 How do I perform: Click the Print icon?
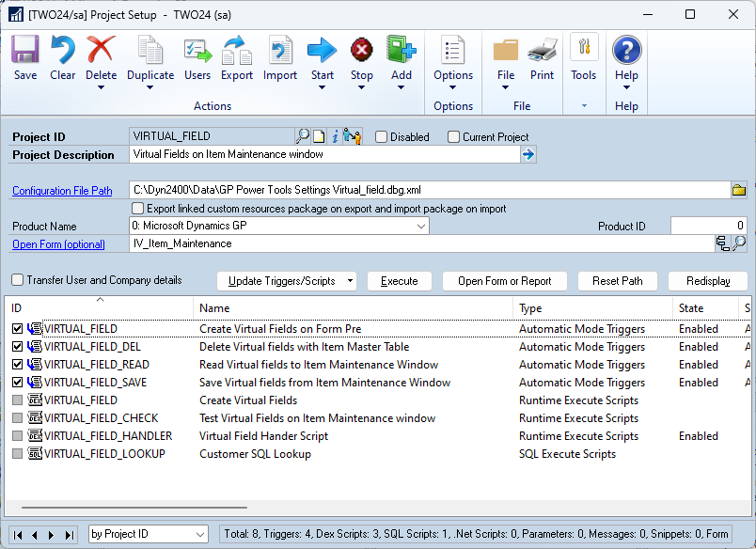[x=542, y=51]
